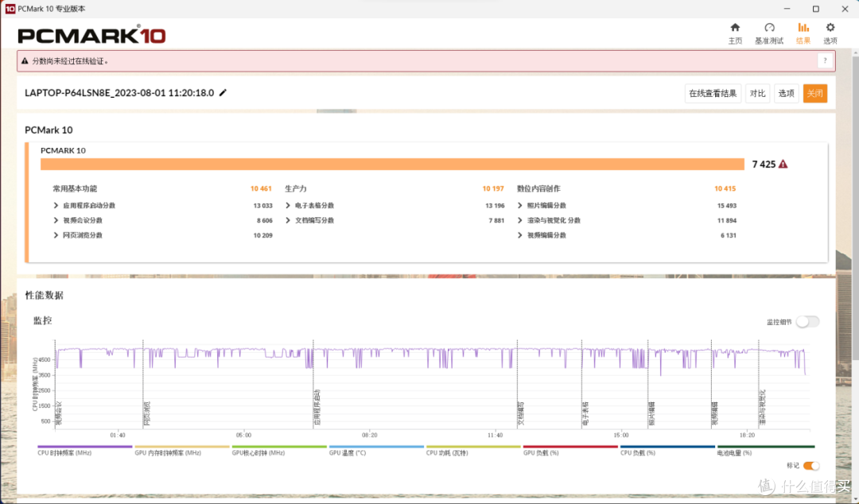
Task: Disable the 标记 markers toggle
Action: click(811, 466)
